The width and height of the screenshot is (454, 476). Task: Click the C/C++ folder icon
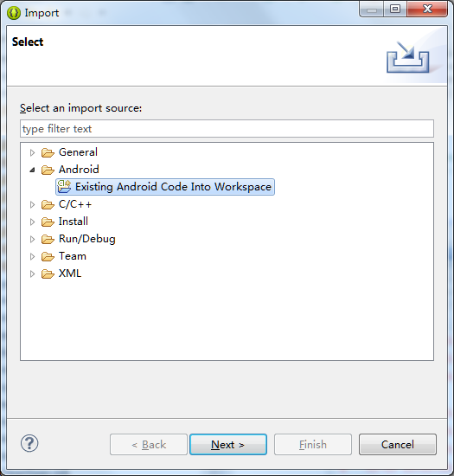click(x=48, y=205)
